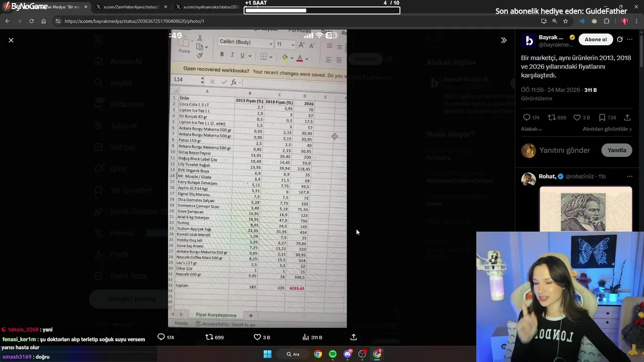Share from the bottom bar icon

tap(354, 337)
